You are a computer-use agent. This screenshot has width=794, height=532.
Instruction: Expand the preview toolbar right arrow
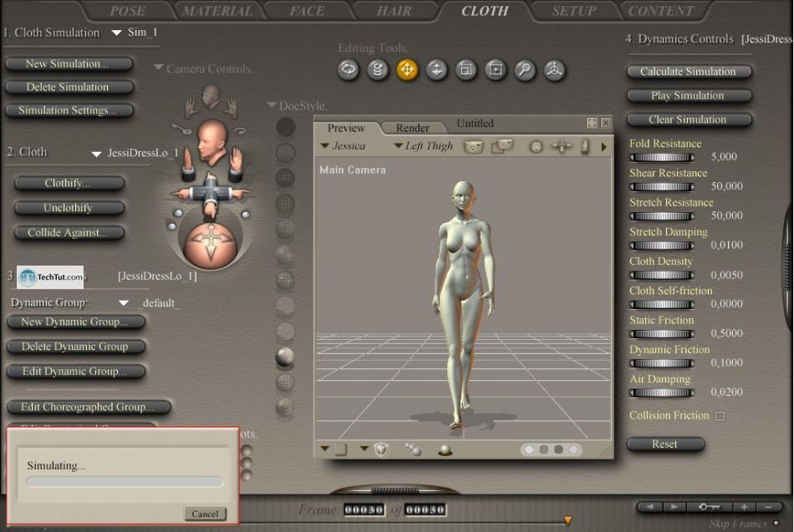(x=603, y=147)
